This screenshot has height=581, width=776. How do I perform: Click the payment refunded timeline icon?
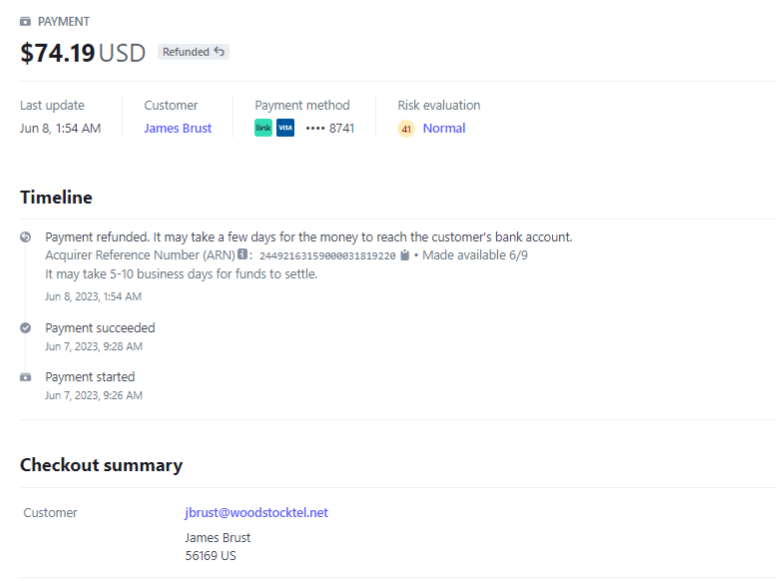coord(25,237)
